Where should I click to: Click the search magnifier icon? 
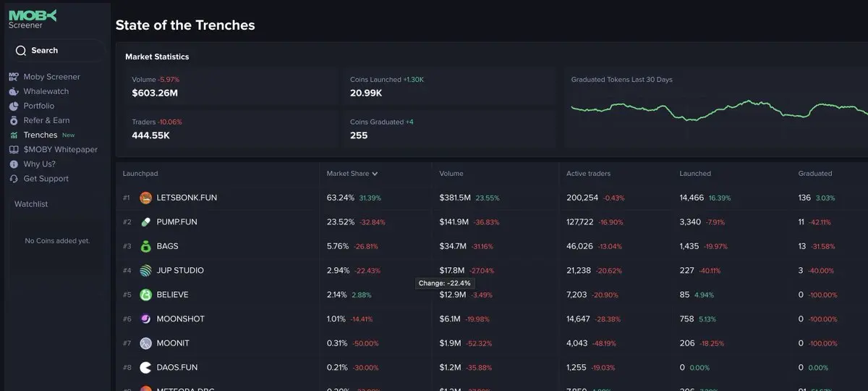pos(20,51)
